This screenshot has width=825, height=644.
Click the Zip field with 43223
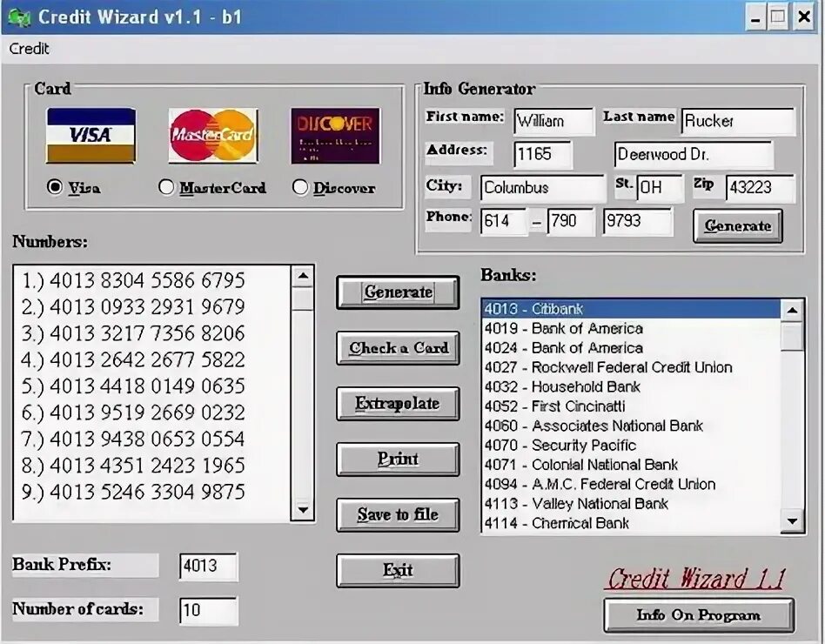[x=761, y=188]
